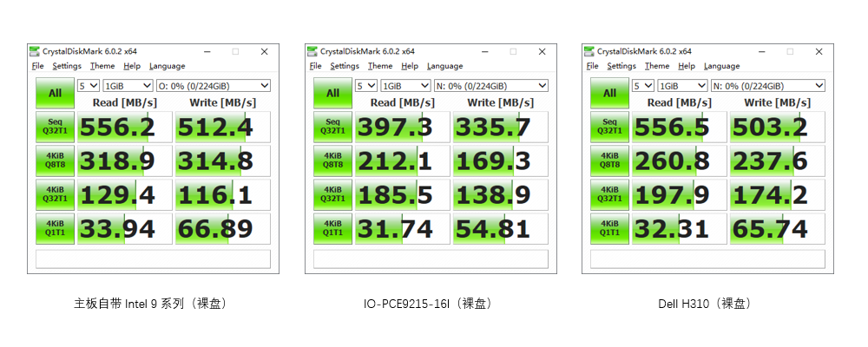Click the CrystalDiskMark app icon in the Intel 9 window

click(35, 51)
